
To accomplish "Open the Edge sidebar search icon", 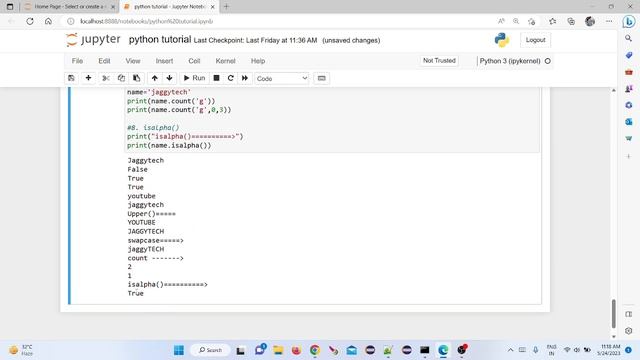I will pyautogui.click(x=629, y=38).
